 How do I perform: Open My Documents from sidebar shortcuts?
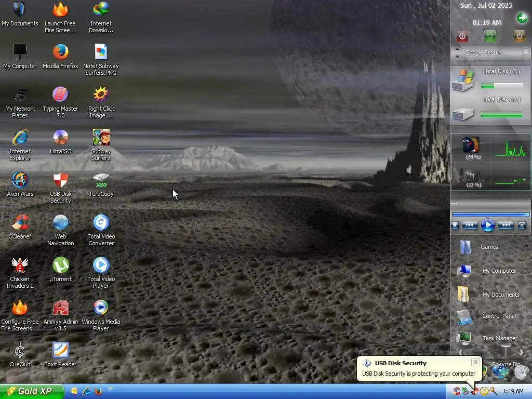pyautogui.click(x=488, y=294)
